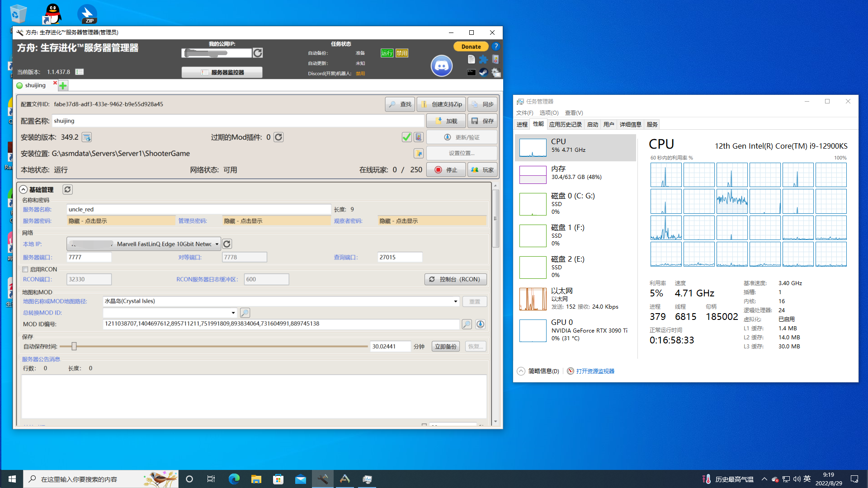The width and height of the screenshot is (868, 488).
Task: Switch to the 应用历史记录 tab
Action: coord(566,124)
